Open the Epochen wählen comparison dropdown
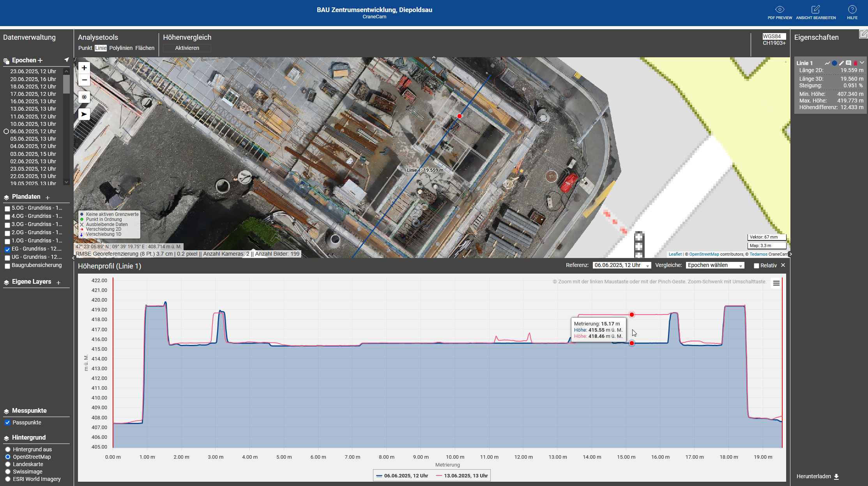This screenshot has height=486, width=868. pos(714,265)
